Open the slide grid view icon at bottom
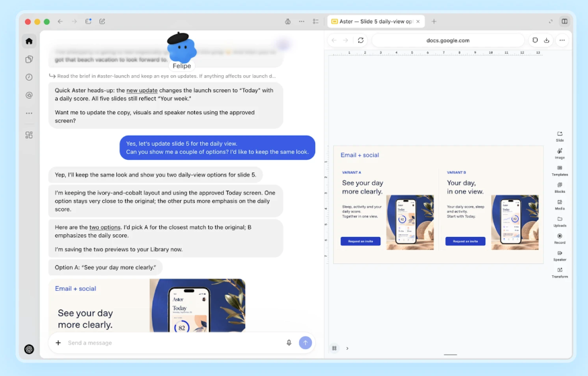 [334, 348]
